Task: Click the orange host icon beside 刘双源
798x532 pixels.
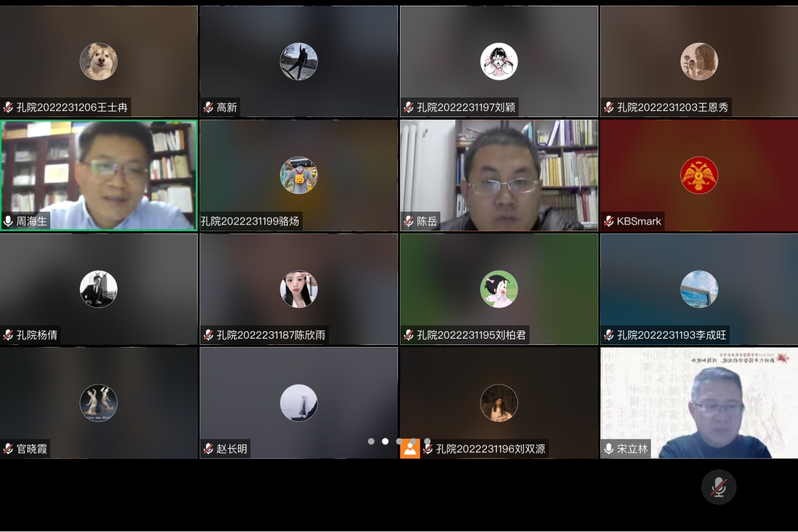Action: [410, 448]
